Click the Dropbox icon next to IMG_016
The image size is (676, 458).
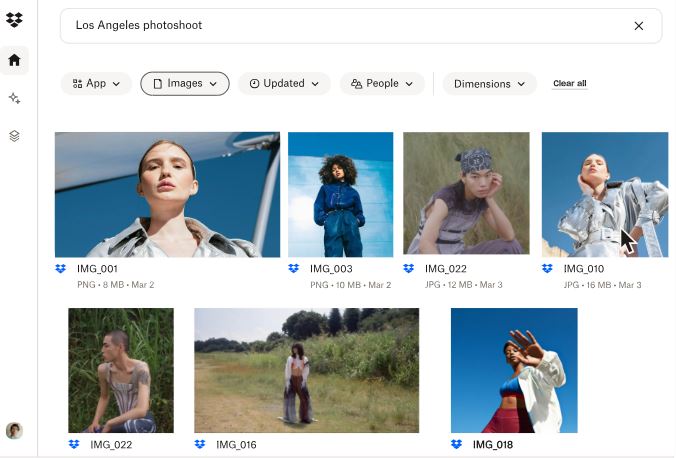200,444
